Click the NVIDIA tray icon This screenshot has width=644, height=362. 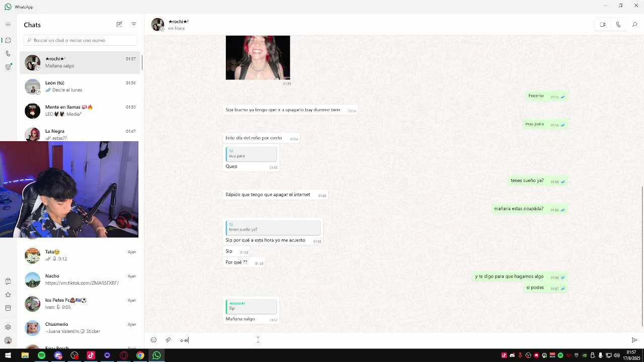click(584, 355)
